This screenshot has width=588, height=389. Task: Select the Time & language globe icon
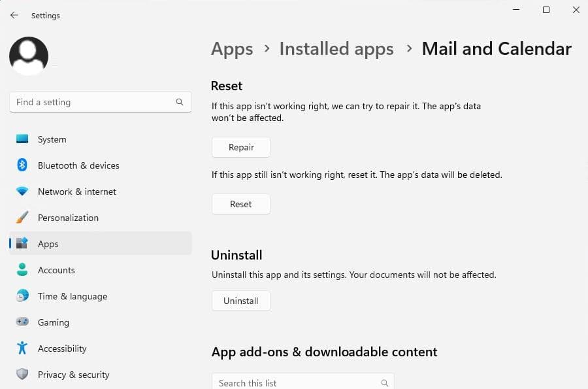click(22, 296)
